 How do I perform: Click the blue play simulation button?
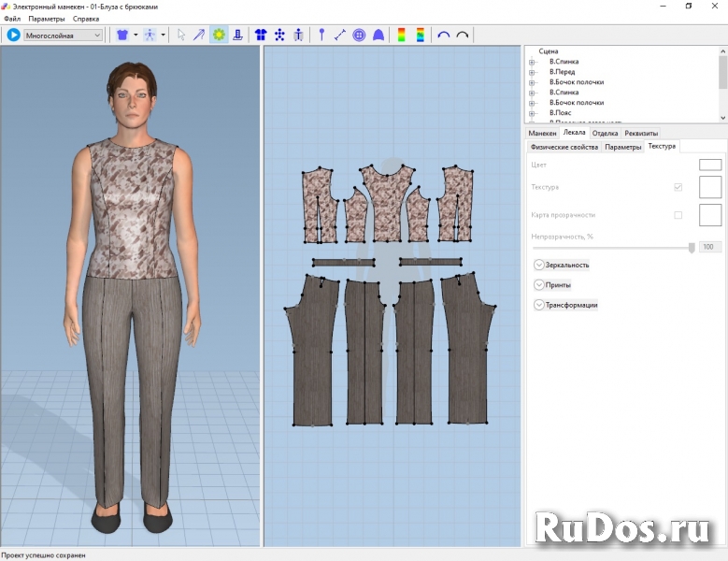(13, 35)
